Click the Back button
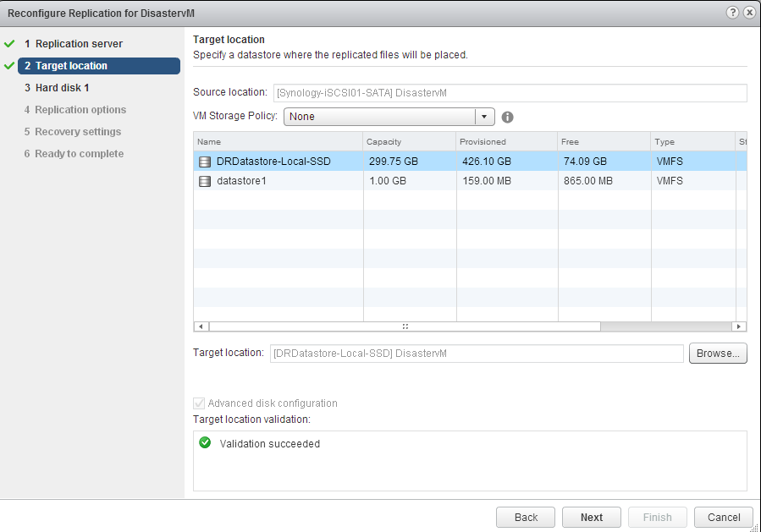This screenshot has width=761, height=532. coord(526,518)
